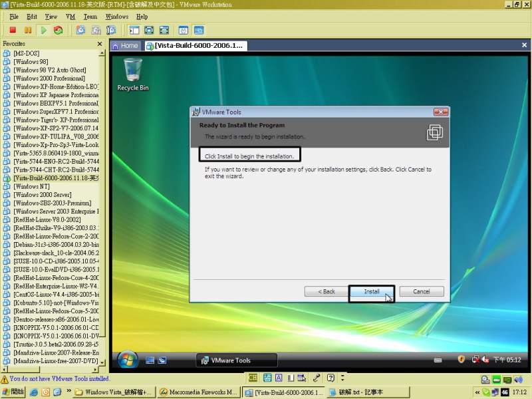Close the VMware Tools dialog window

click(x=441, y=112)
